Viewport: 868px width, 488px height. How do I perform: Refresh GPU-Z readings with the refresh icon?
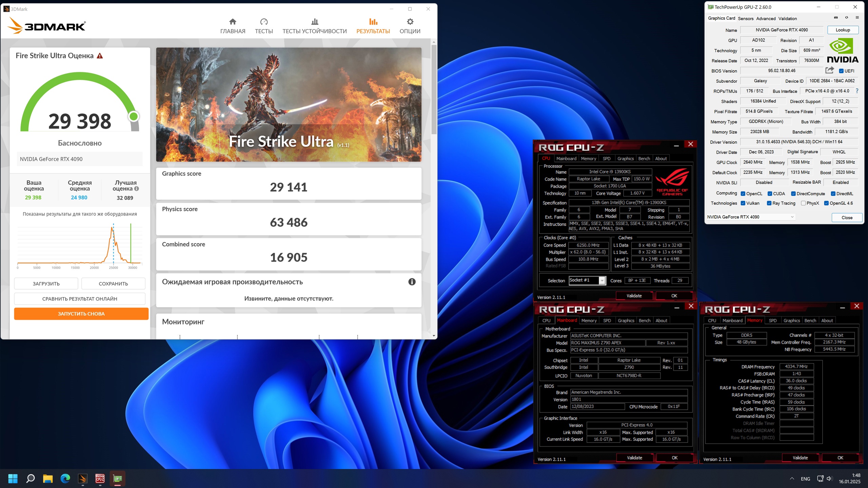tap(847, 18)
